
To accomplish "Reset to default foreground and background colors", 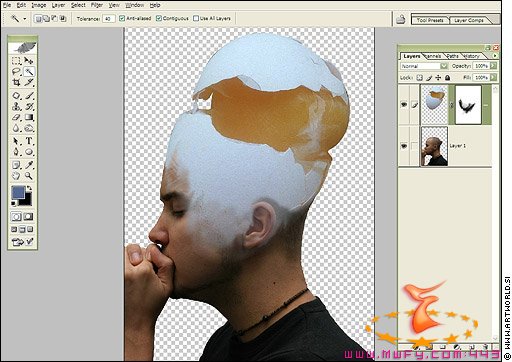I will click(14, 203).
